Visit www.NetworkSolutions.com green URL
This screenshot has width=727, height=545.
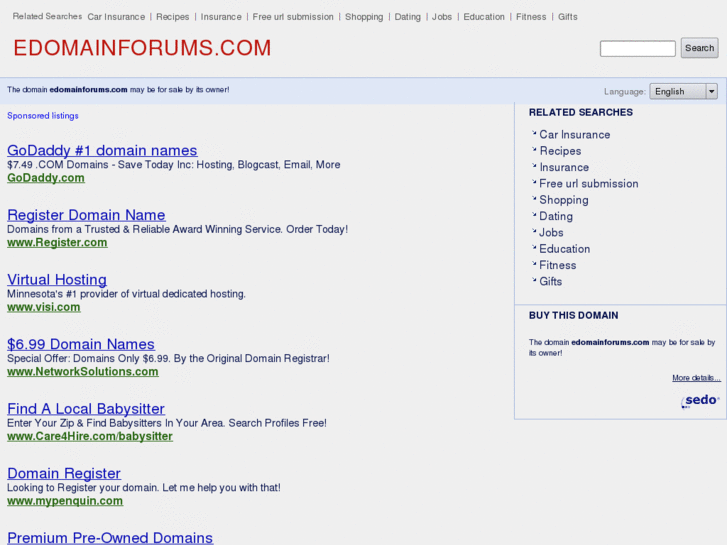[x=83, y=371]
